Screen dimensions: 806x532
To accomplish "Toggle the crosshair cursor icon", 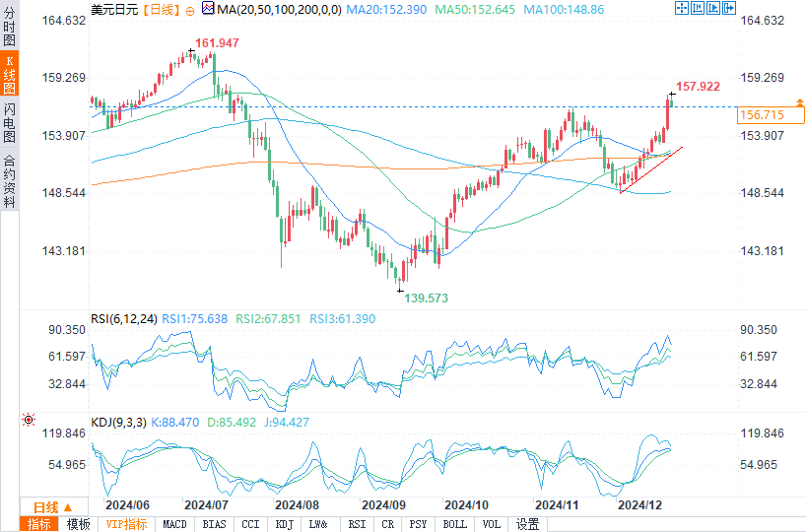I will coord(682,8).
